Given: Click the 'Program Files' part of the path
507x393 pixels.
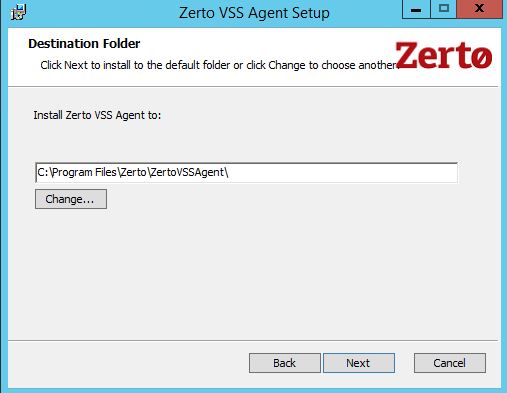Looking at the screenshot, I should pyautogui.click(x=84, y=172).
